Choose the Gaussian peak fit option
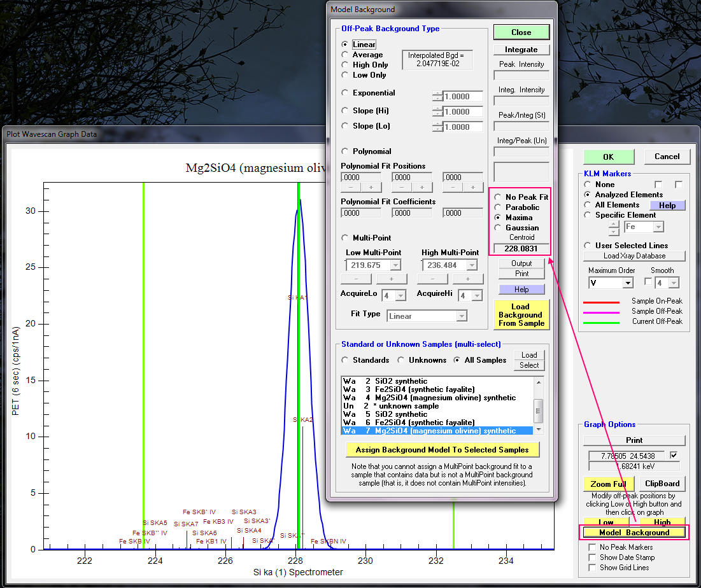The height and width of the screenshot is (588, 701). click(x=498, y=228)
